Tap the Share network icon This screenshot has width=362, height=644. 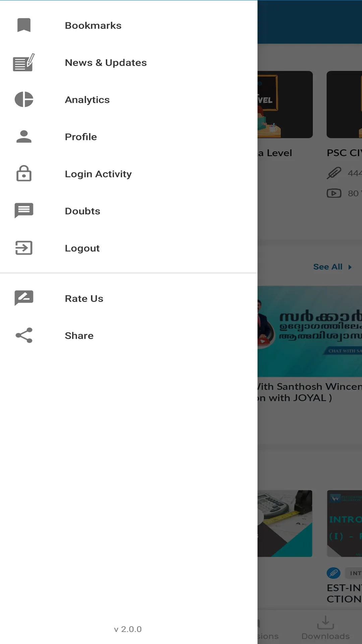[24, 335]
